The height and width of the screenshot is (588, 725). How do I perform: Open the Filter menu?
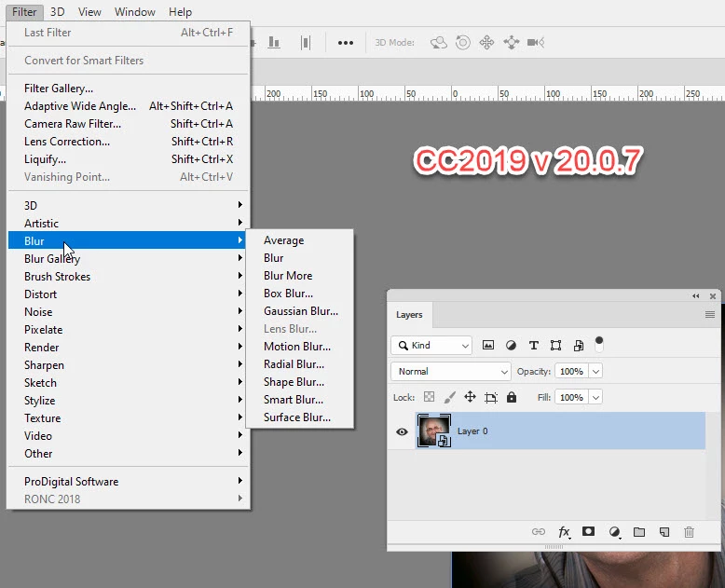[x=24, y=11]
